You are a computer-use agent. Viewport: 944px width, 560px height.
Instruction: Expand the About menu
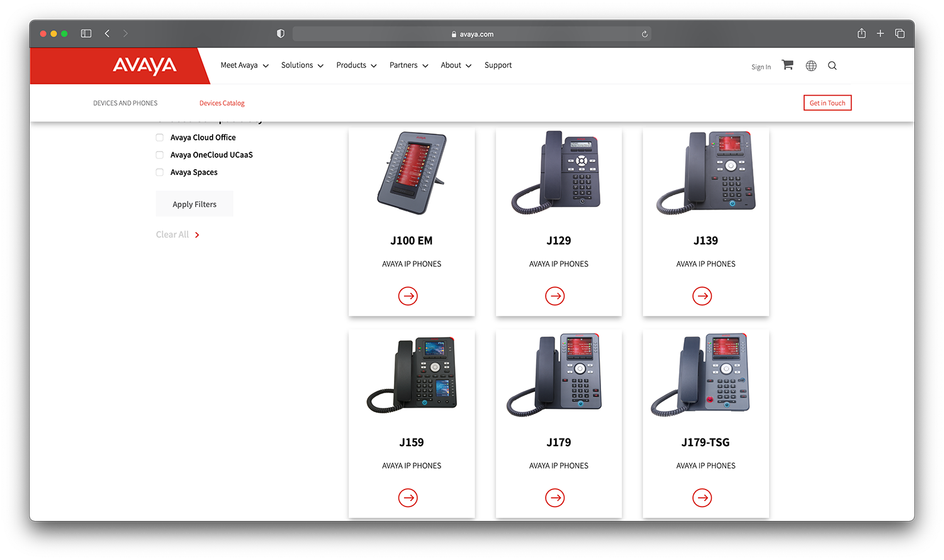pyautogui.click(x=456, y=65)
